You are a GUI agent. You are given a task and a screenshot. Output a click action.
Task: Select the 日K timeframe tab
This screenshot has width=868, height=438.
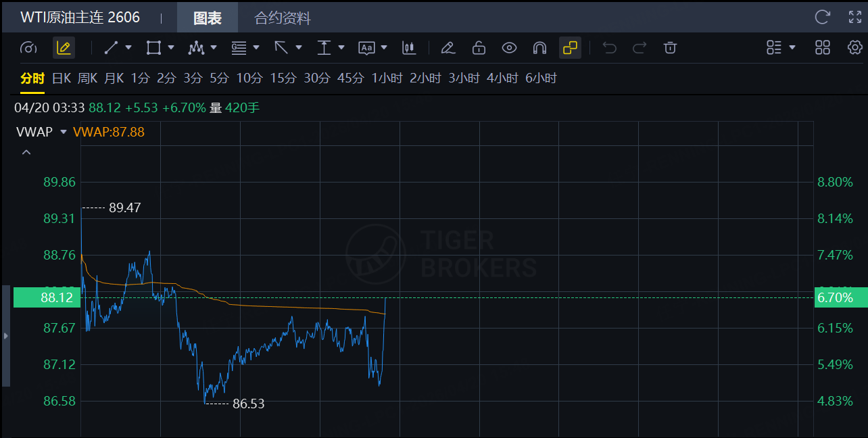click(x=61, y=78)
